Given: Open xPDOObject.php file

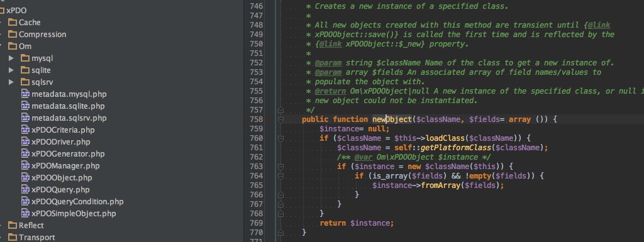Looking at the screenshot, I should 62,178.
